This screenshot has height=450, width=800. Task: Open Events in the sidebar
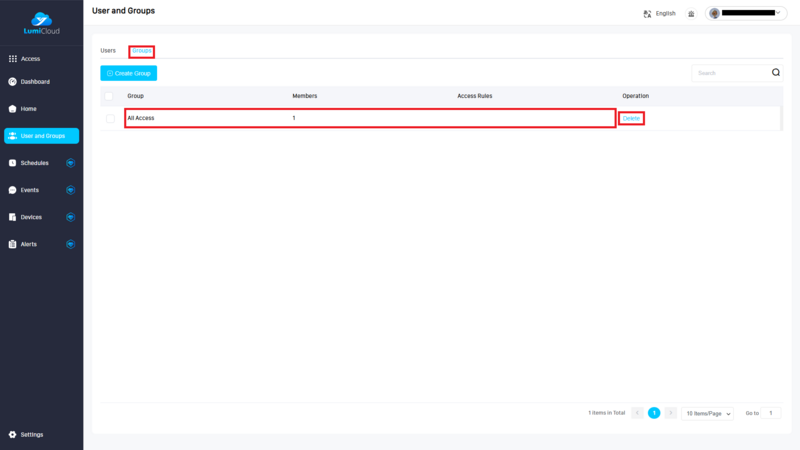point(41,190)
